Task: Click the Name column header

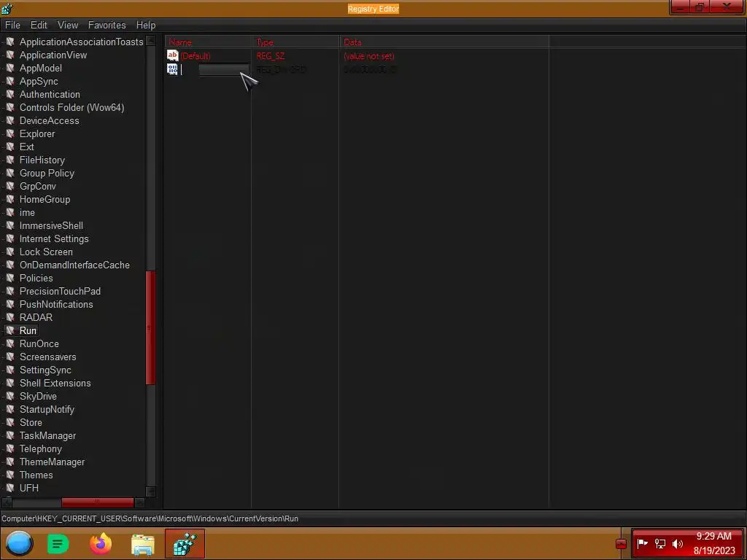Action: [208, 42]
